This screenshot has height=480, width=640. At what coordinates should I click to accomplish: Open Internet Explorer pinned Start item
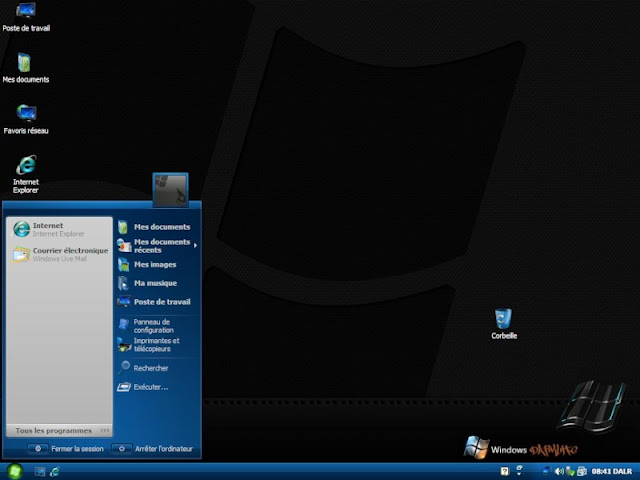[x=59, y=229]
